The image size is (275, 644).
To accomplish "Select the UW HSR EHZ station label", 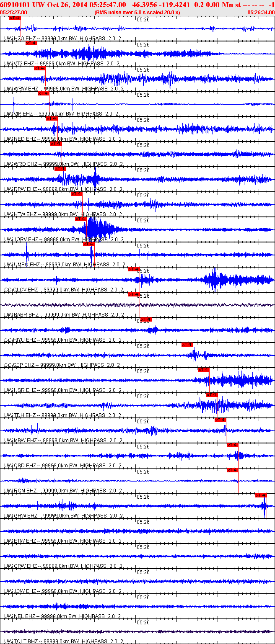I will click(x=63, y=390).
